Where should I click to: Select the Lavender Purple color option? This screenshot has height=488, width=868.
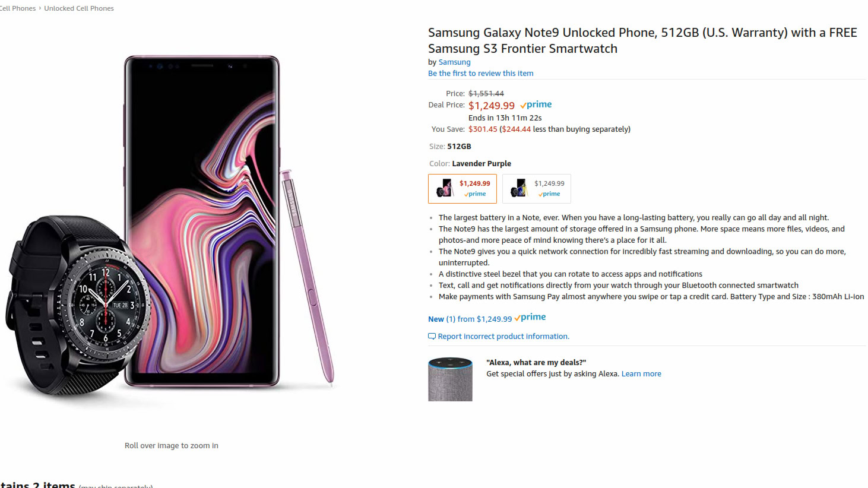pyautogui.click(x=462, y=188)
